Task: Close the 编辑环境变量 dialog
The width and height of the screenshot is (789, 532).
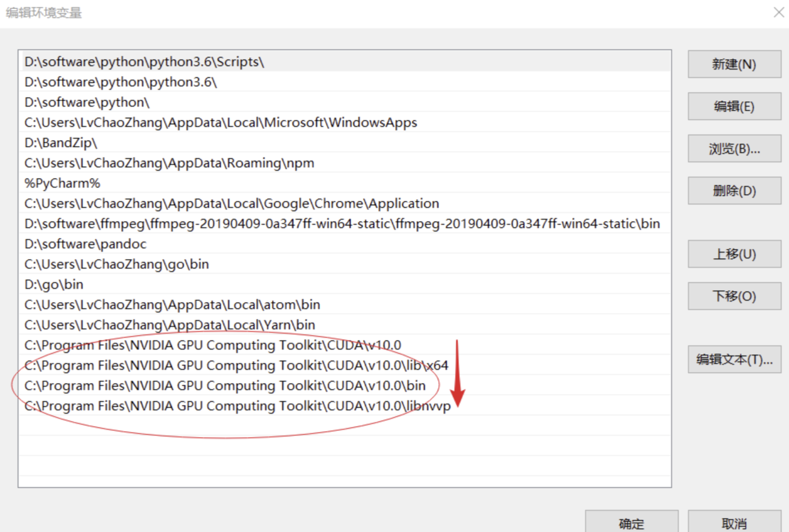Action: pyautogui.click(x=778, y=12)
